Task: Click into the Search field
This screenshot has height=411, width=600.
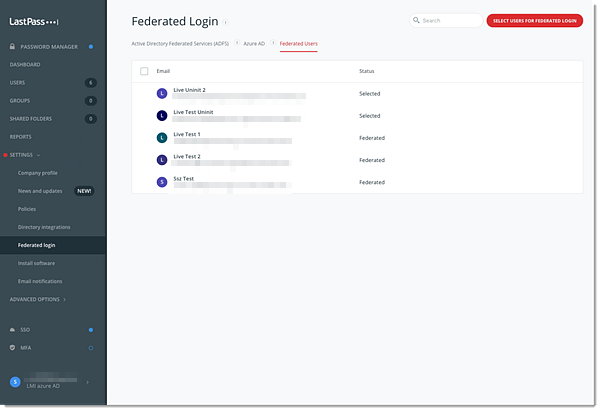Action: pos(446,21)
